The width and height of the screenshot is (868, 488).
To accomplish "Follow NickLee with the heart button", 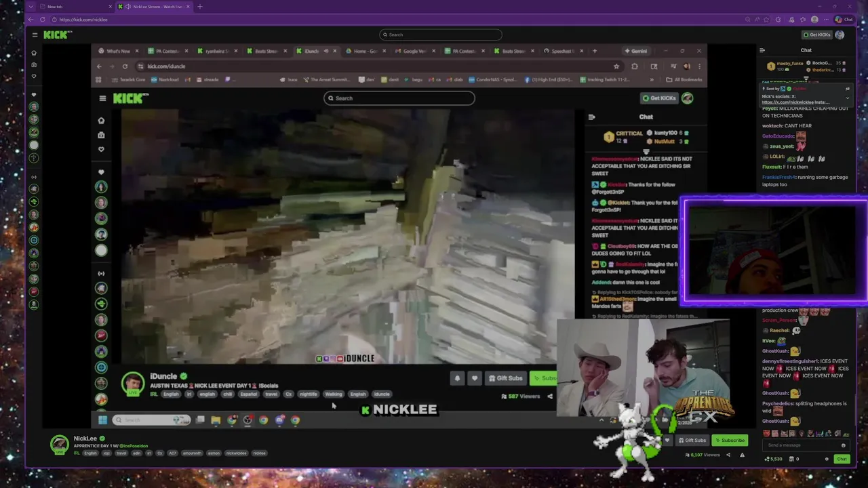I will pos(667,441).
